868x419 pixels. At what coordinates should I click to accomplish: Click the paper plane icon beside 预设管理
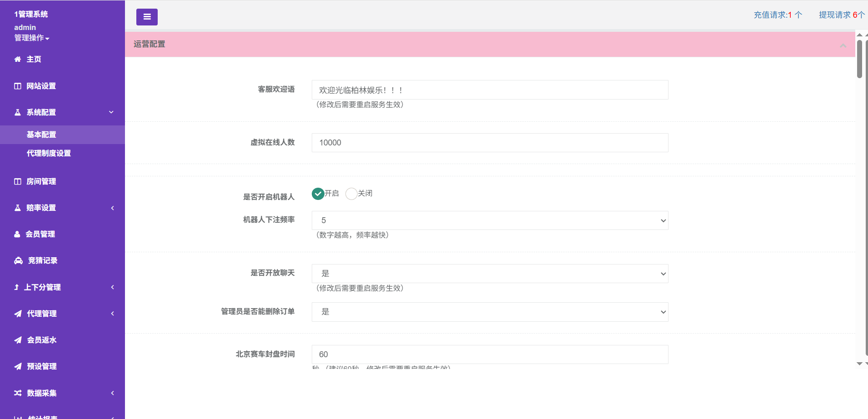point(18,366)
